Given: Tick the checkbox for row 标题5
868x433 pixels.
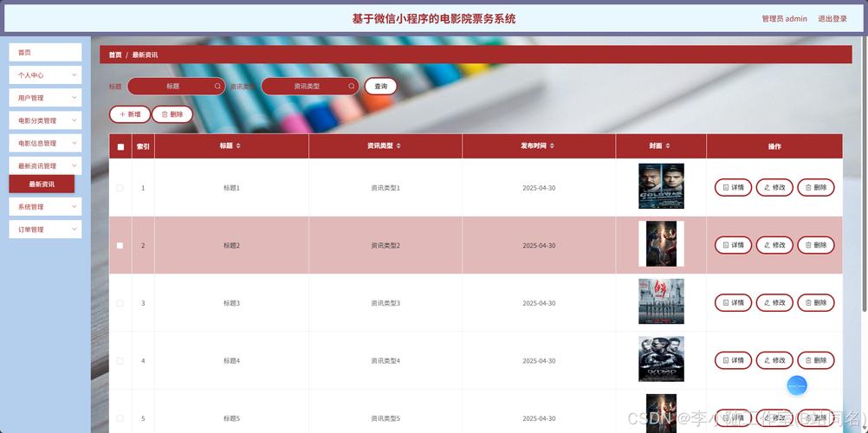Looking at the screenshot, I should 120,418.
